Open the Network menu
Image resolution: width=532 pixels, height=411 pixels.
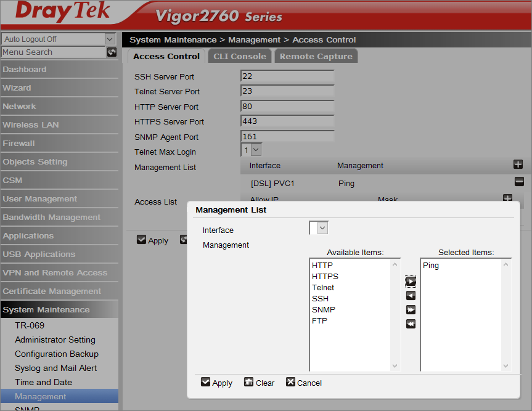pyautogui.click(x=59, y=107)
